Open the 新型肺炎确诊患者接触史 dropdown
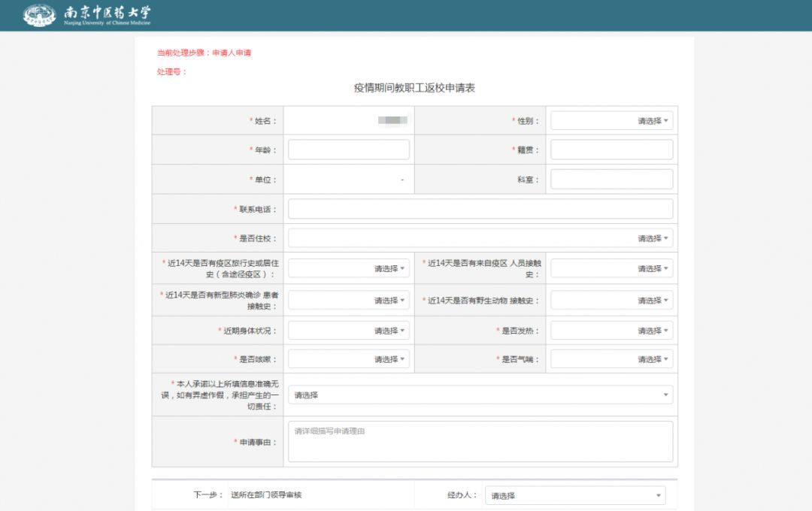The image size is (812, 511). pyautogui.click(x=349, y=300)
